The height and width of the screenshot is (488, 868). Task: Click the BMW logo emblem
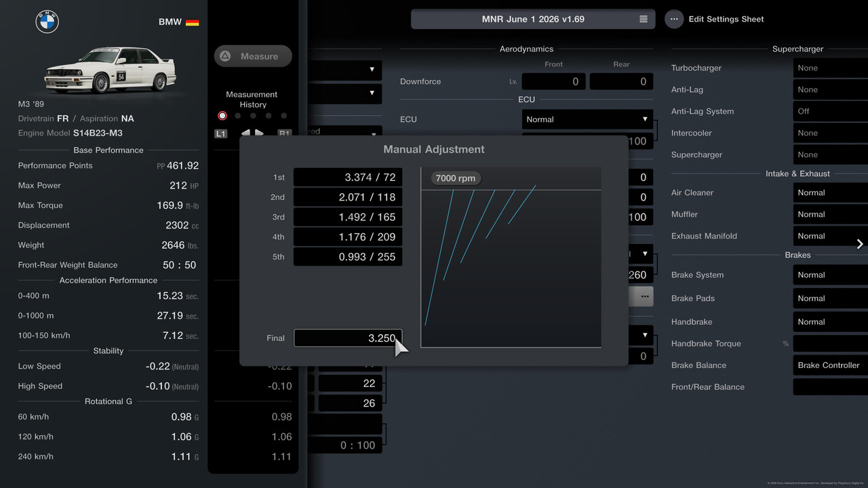click(47, 22)
